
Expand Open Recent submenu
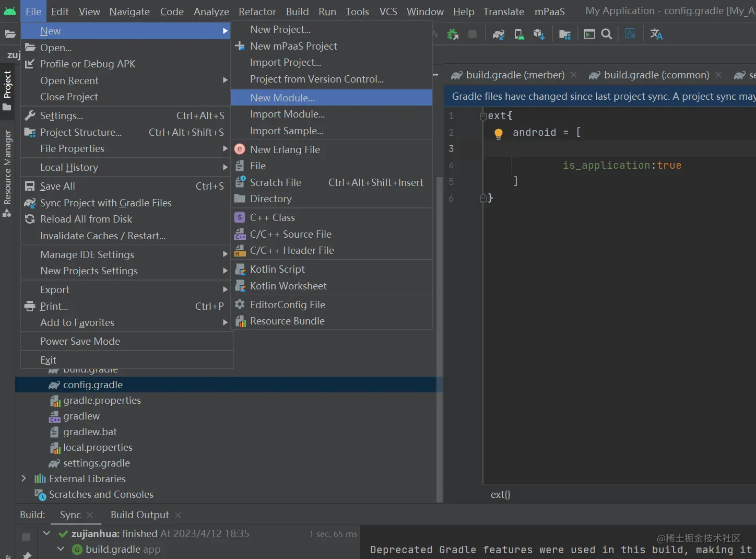225,80
